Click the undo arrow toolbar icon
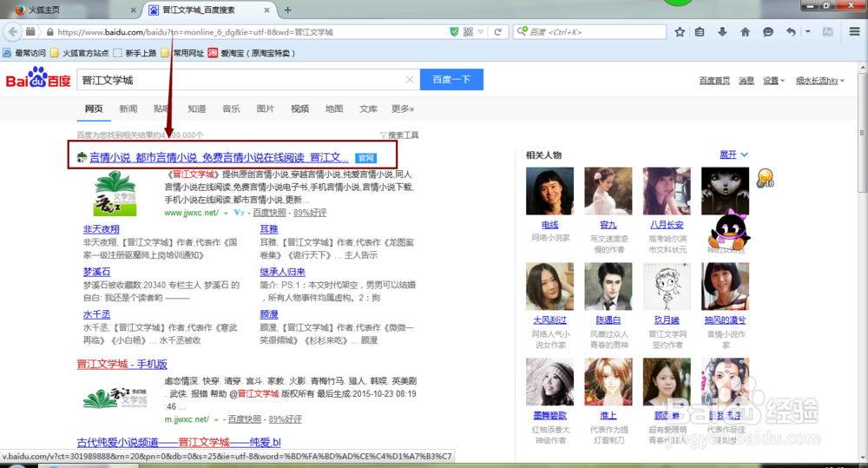868x468 pixels. 791,32
